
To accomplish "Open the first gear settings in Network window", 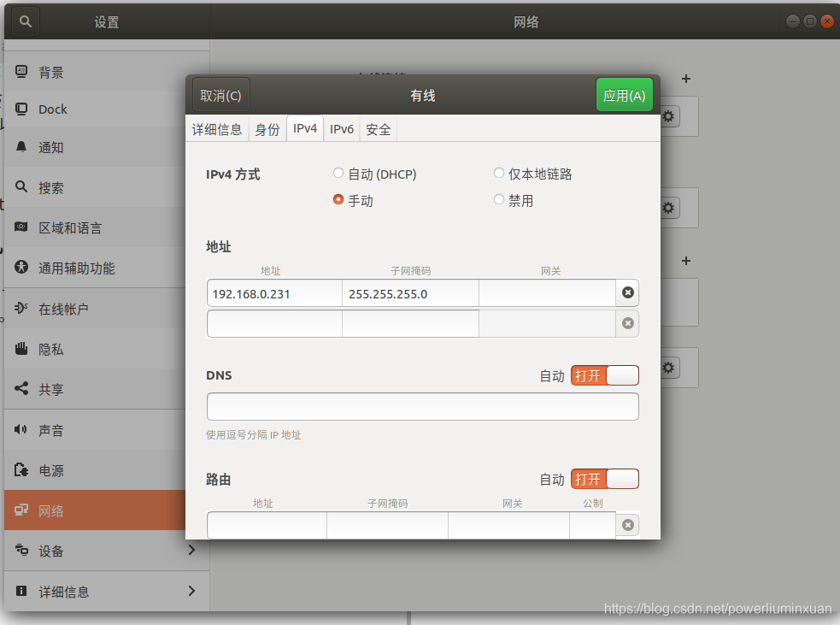I will pos(668,116).
